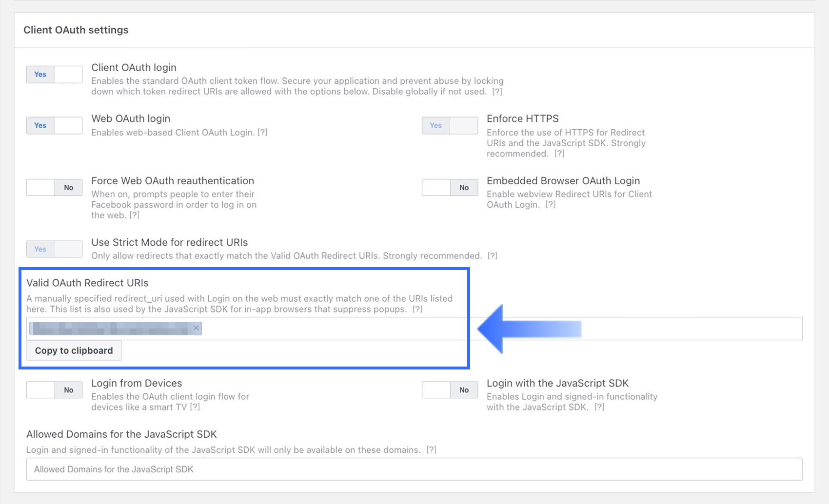
Task: Toggle Use Strict Mode for redirect URIs
Action: [x=54, y=249]
